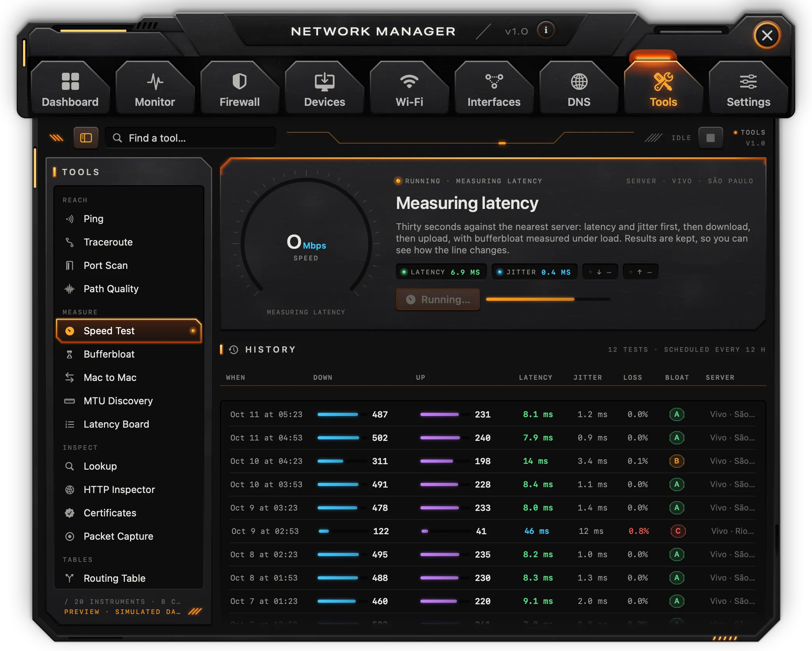Click the red C bloat grade badge
812x651 pixels.
click(678, 531)
